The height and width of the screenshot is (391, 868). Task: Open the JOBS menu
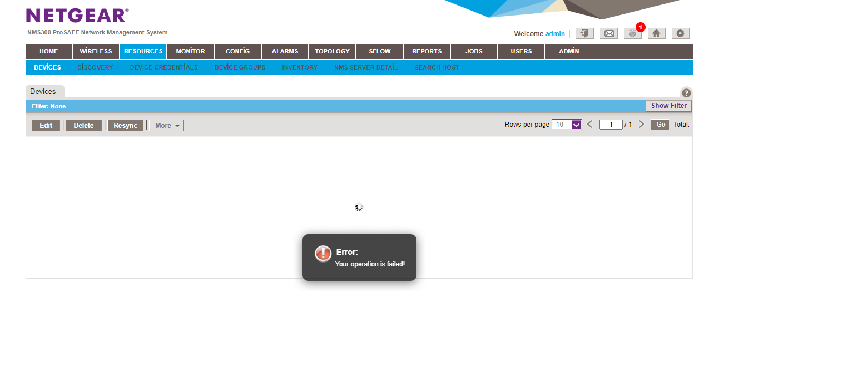[474, 51]
